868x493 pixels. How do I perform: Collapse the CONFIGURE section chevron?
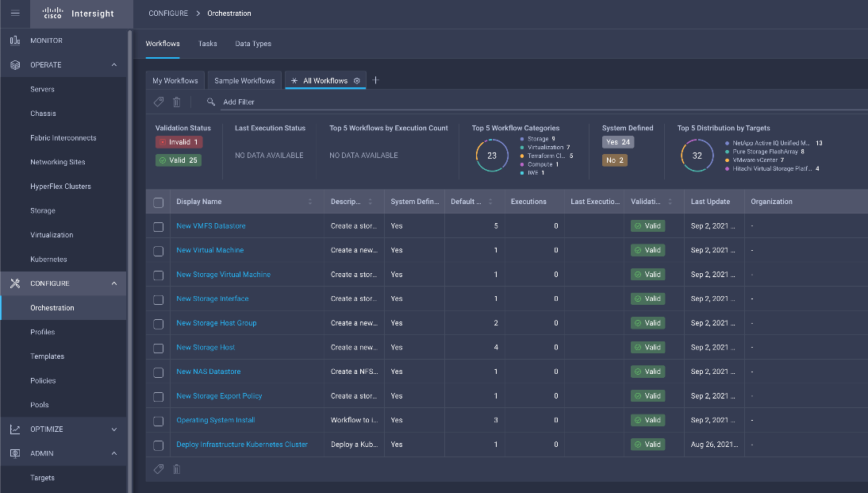114,283
